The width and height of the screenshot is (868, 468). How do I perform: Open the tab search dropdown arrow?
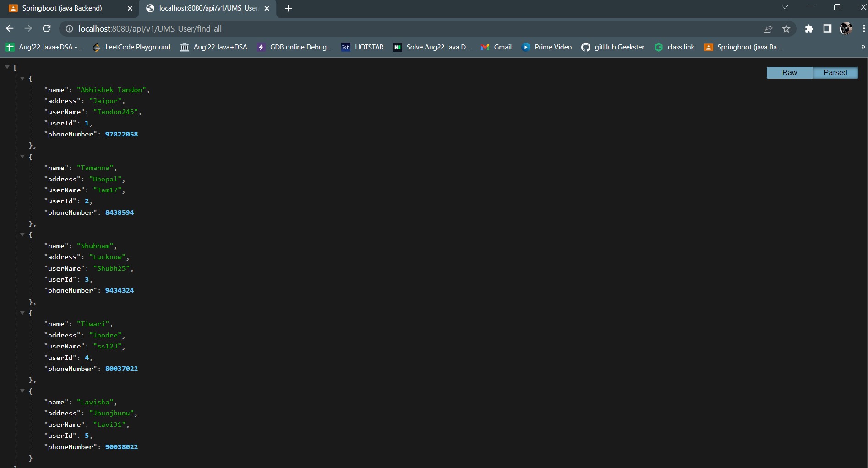click(785, 7)
